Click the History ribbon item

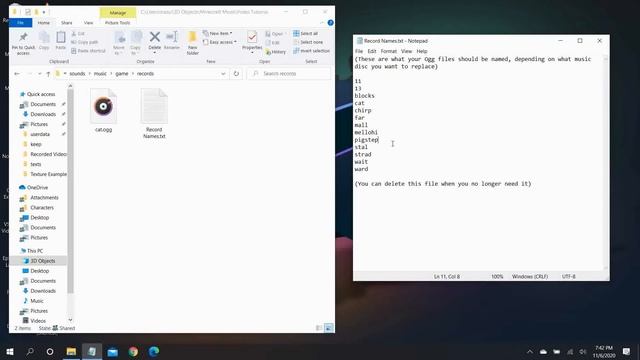click(x=276, y=52)
